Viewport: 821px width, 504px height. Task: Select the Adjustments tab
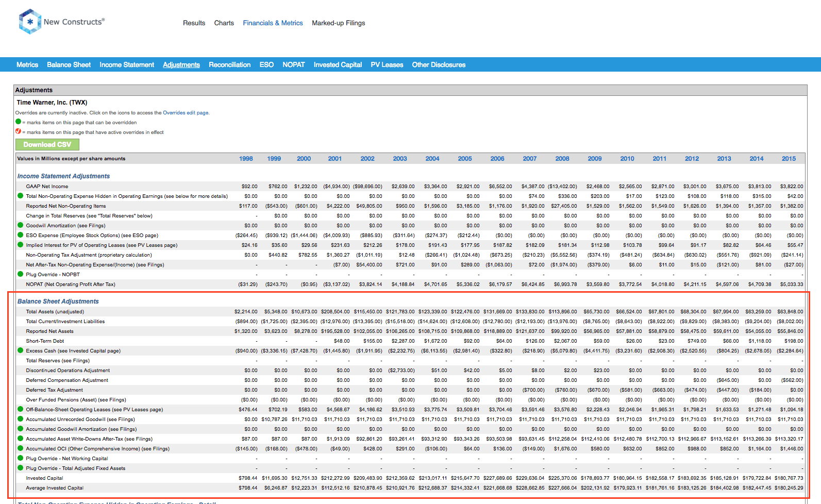pyautogui.click(x=181, y=64)
